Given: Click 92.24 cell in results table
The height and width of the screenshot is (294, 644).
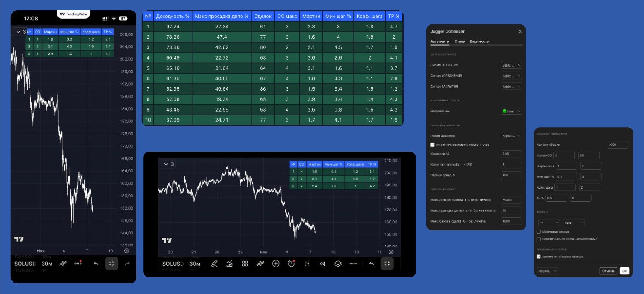Looking at the screenshot, I should coord(172,27).
